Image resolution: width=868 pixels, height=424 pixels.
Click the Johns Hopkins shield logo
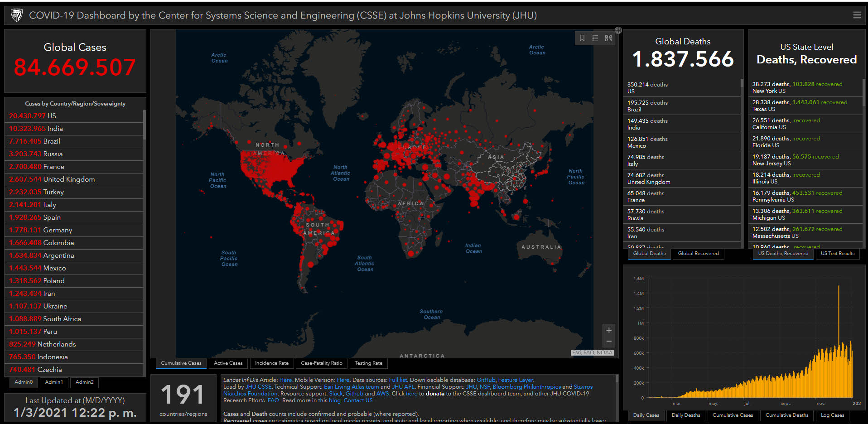(x=17, y=15)
